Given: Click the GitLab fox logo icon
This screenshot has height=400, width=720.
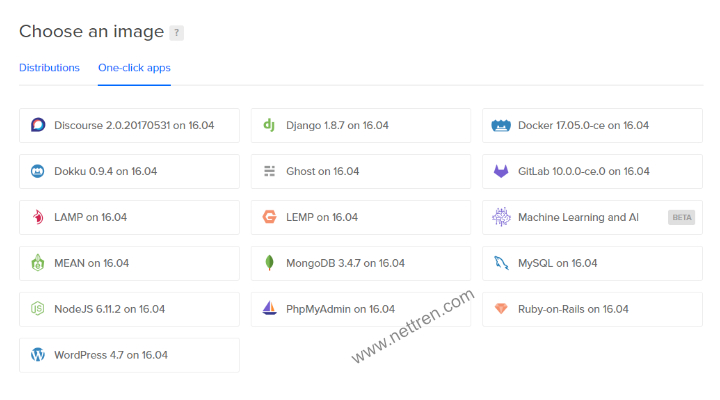Looking at the screenshot, I should click(x=501, y=171).
